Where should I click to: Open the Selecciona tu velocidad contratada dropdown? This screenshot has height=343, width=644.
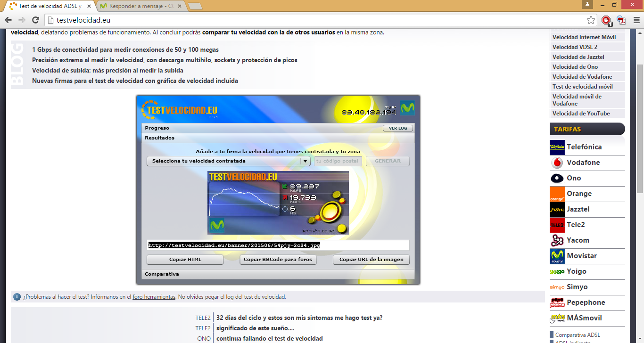coord(228,161)
